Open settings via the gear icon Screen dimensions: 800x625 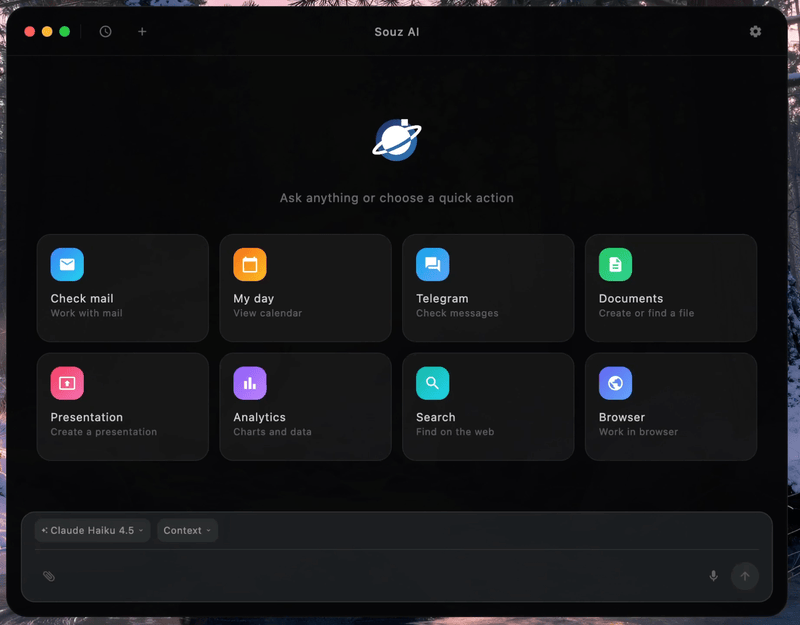(x=755, y=31)
